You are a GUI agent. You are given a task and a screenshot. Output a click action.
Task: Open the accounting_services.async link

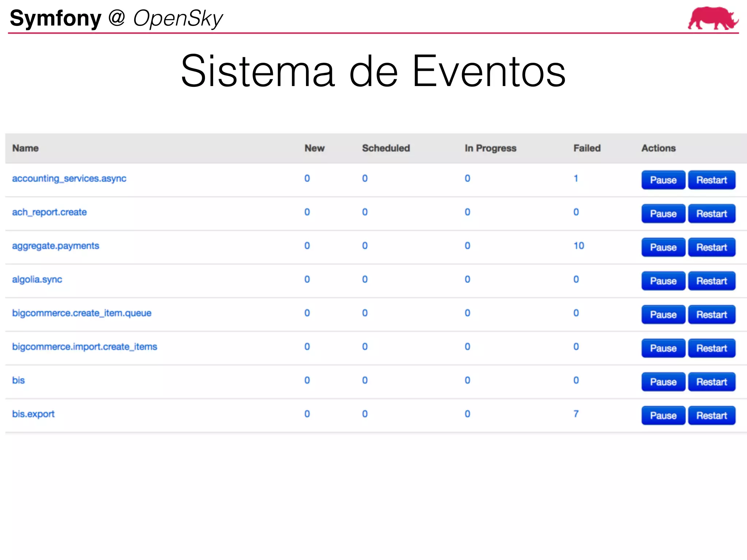(x=69, y=179)
